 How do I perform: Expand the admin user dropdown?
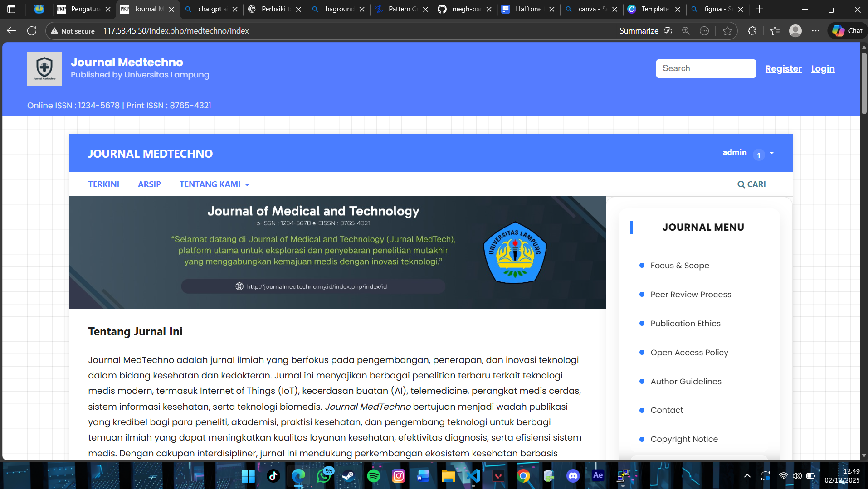coord(748,153)
